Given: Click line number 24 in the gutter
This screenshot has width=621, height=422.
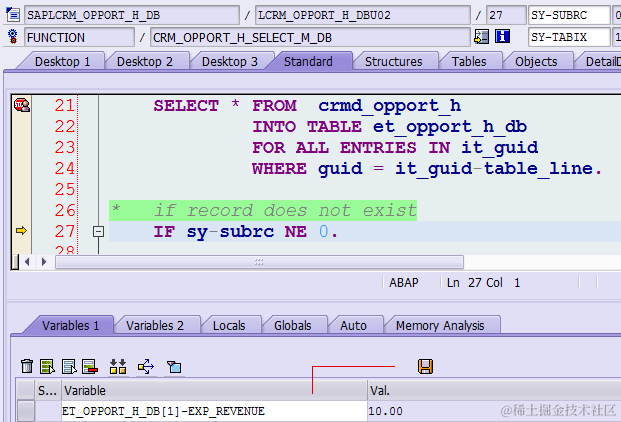Looking at the screenshot, I should [x=65, y=169].
